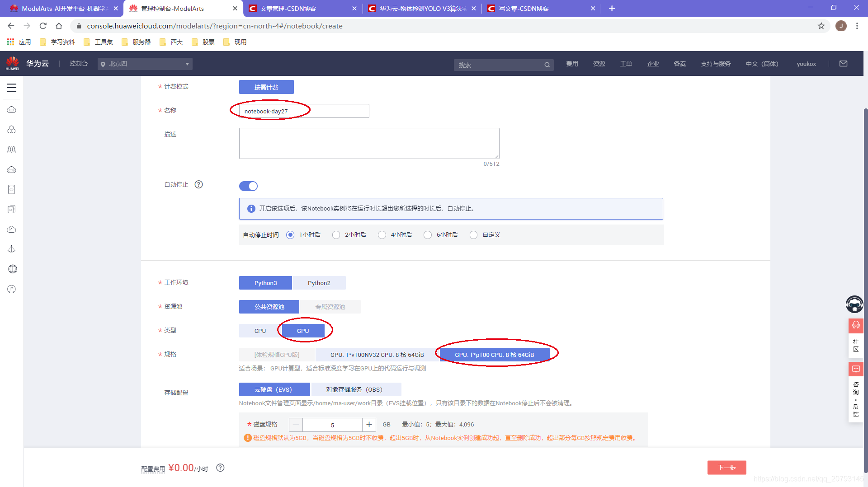
Task: Open the 备案 header menu
Action: pyautogui.click(x=680, y=64)
